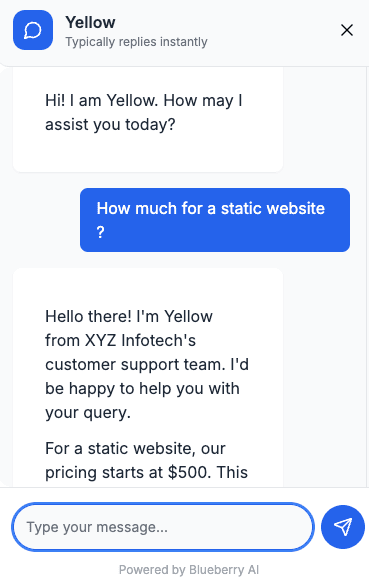Select the blue 'How much for a static website' message

pyautogui.click(x=215, y=220)
